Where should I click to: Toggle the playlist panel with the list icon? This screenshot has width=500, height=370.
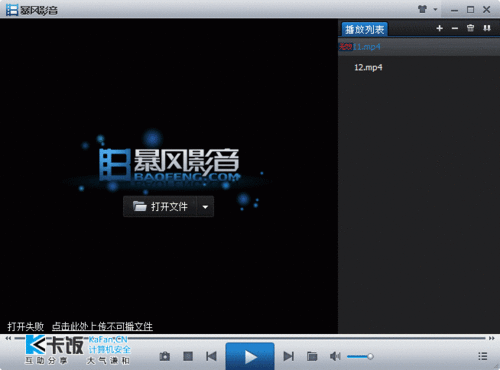(483, 356)
